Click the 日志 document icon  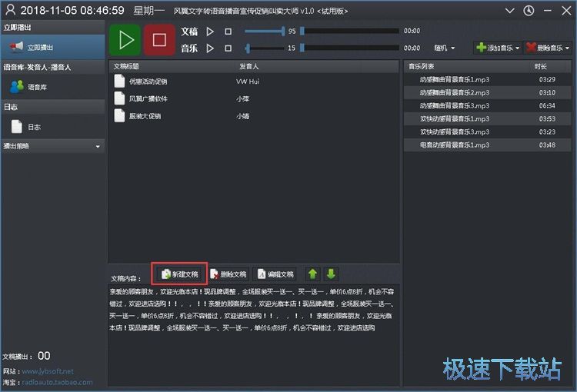pos(17,127)
